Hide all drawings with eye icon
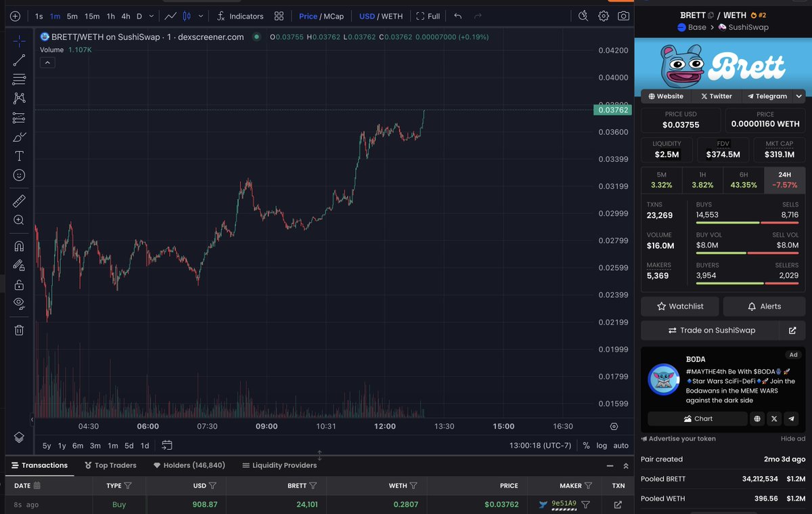 pos(19,303)
